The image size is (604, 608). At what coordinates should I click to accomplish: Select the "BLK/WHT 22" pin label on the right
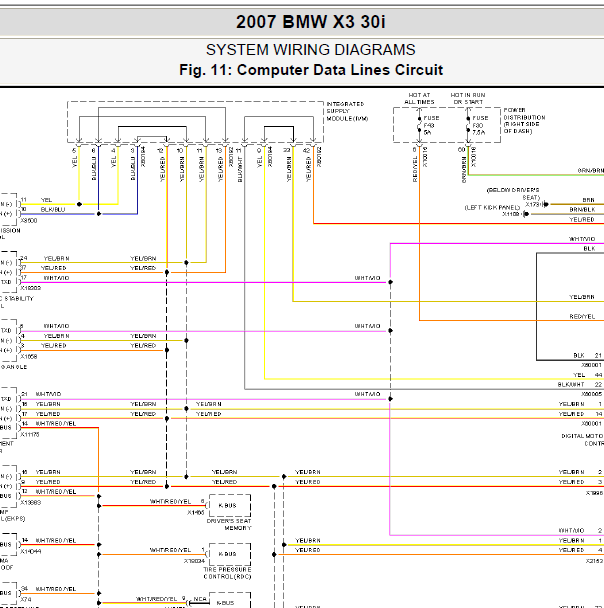click(580, 385)
